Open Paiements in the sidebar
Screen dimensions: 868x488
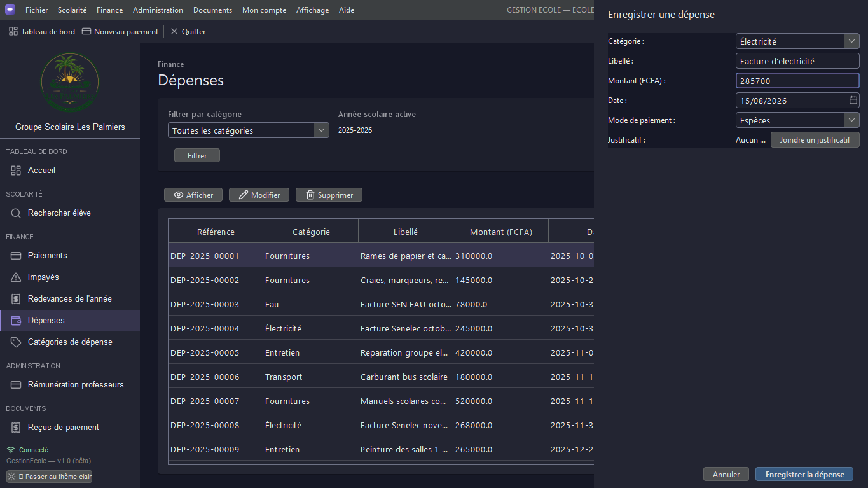tap(70, 255)
